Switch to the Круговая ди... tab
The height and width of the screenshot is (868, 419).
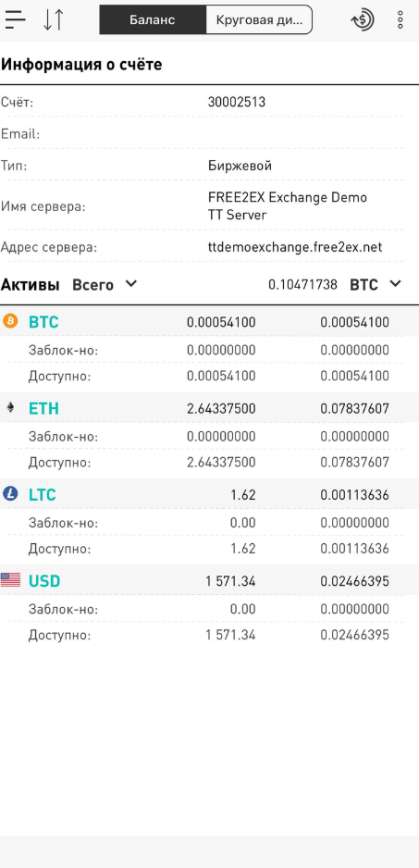click(259, 20)
